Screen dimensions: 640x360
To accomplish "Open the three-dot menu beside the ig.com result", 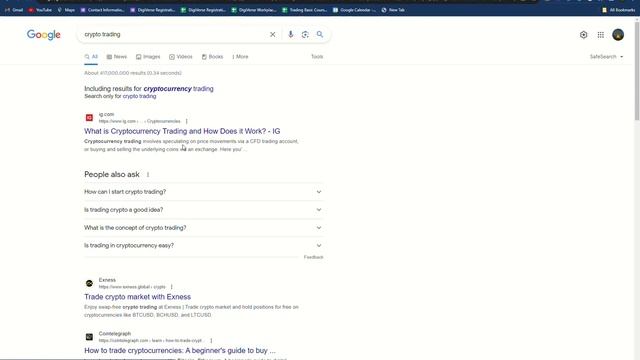I will tap(187, 121).
